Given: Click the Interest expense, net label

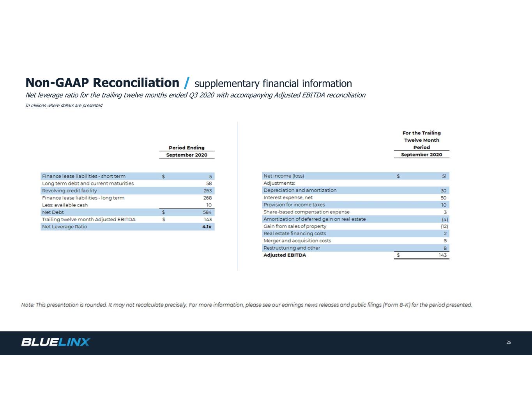Looking at the screenshot, I should click(x=288, y=198).
